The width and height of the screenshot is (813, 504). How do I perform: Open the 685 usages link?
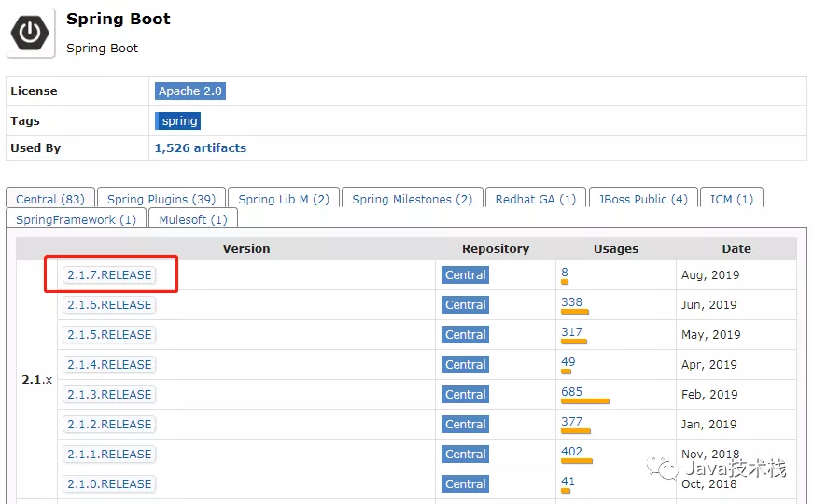coord(571,391)
